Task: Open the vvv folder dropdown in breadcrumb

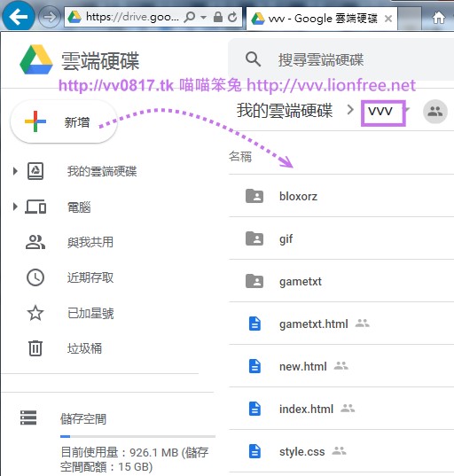Action: pyautogui.click(x=407, y=110)
